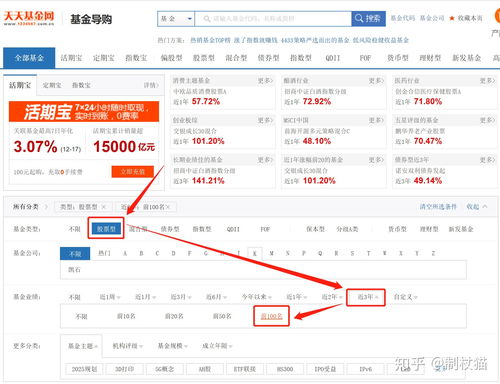Click the search magnifier 搜索 button
The height and width of the screenshot is (384, 500).
[x=368, y=18]
